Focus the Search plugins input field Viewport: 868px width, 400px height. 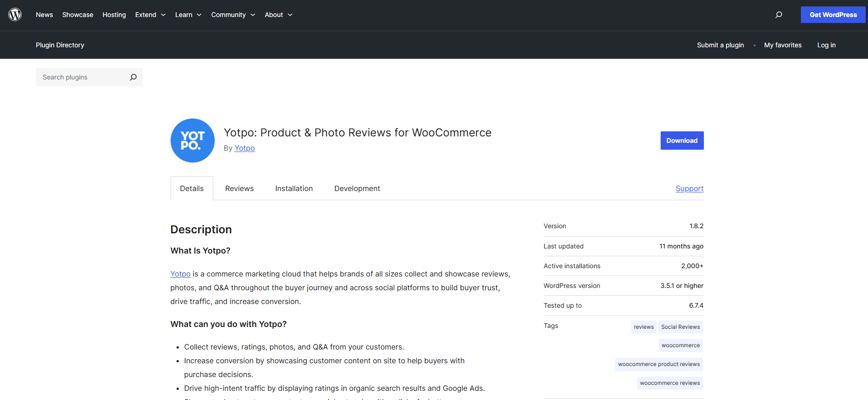[x=83, y=77]
